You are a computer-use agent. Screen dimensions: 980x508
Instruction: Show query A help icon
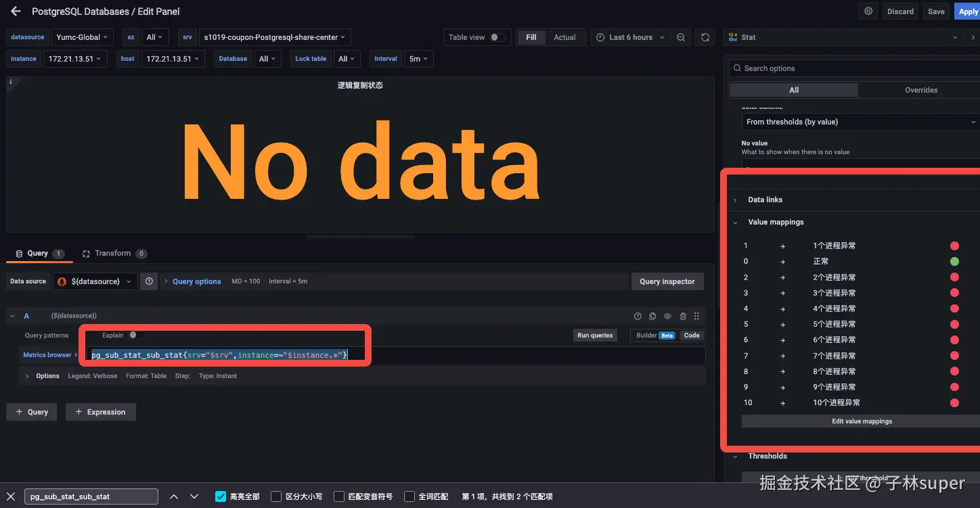pos(638,316)
